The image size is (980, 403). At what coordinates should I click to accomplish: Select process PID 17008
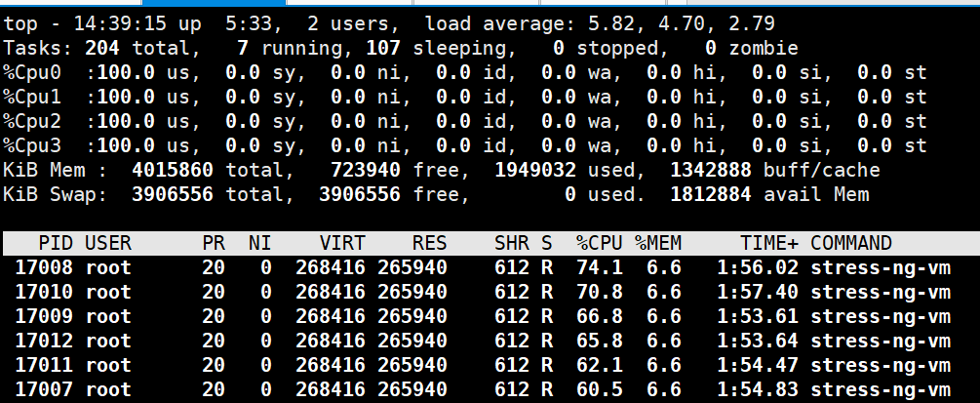click(x=44, y=267)
